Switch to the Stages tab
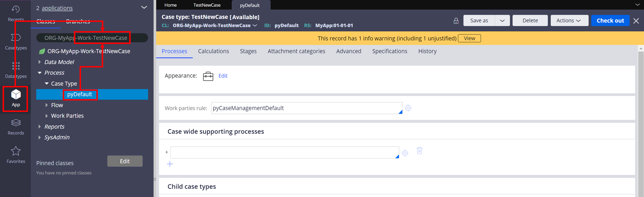Viewport: 644px width, 197px height. click(x=248, y=51)
